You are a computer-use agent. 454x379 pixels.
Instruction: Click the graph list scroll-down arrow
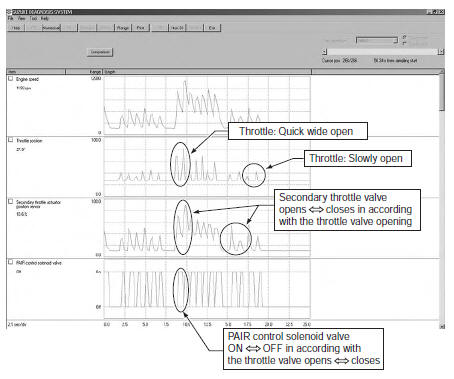pyautogui.click(x=442, y=326)
